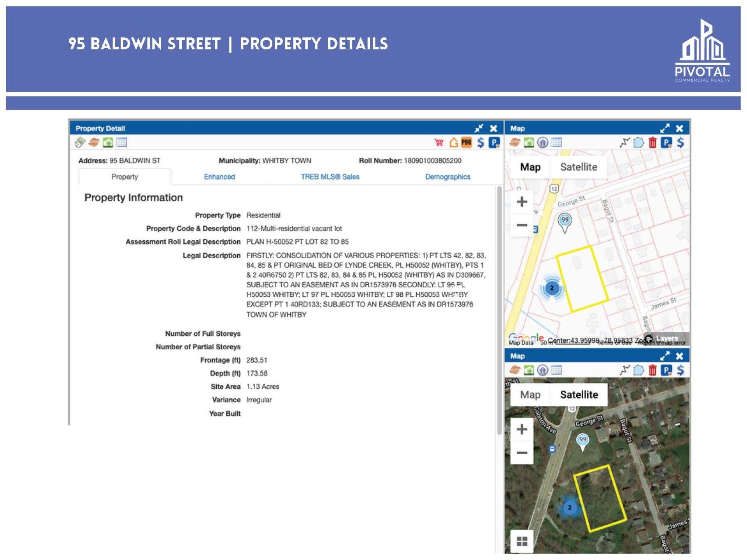Click the round home icon in lower Map toolbar
Screen dimensions: 747x560
tap(543, 370)
